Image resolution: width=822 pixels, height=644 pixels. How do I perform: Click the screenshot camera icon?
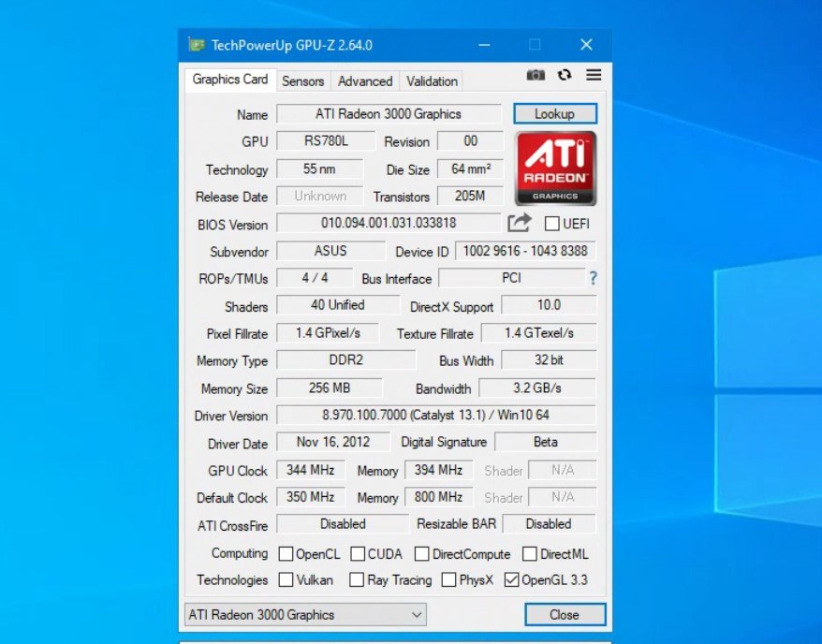click(x=536, y=76)
